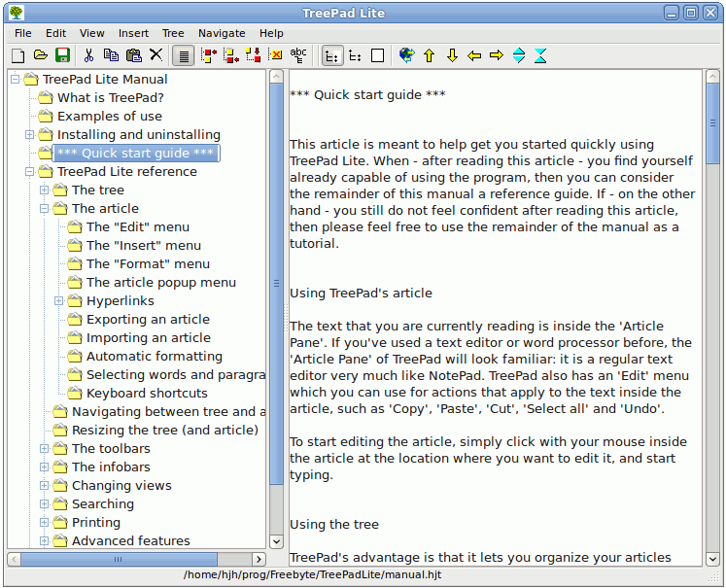Viewport: 726px width, 588px height.
Task: Open the Navigate menu
Action: 222,33
